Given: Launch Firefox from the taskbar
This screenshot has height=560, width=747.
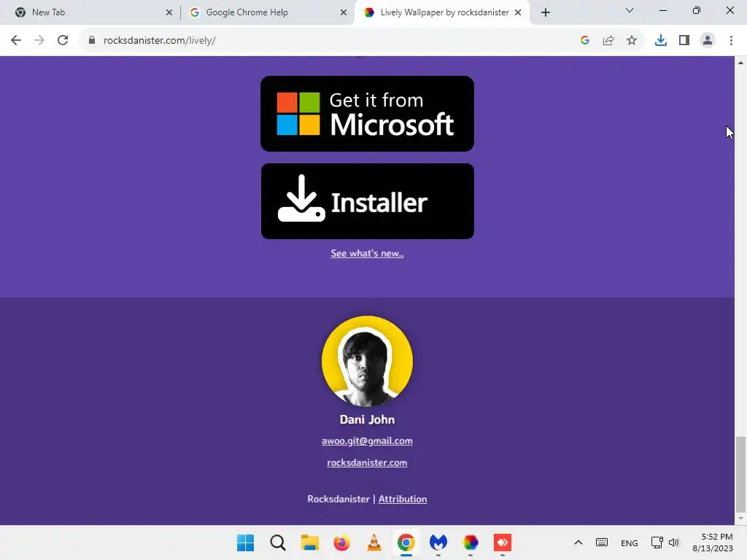Looking at the screenshot, I should pos(341,542).
